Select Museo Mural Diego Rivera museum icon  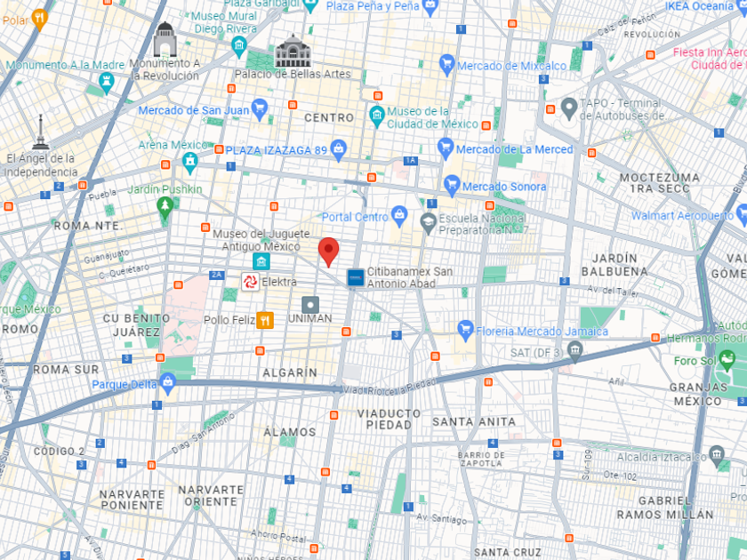(238, 47)
